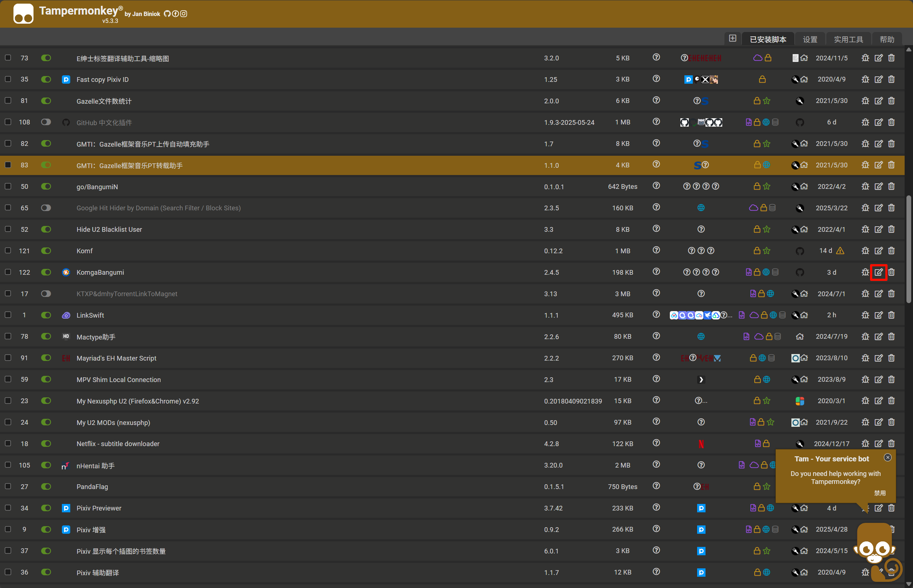This screenshot has height=588, width=913.
Task: Click the Netflix site icon in Netflix row
Action: (701, 444)
